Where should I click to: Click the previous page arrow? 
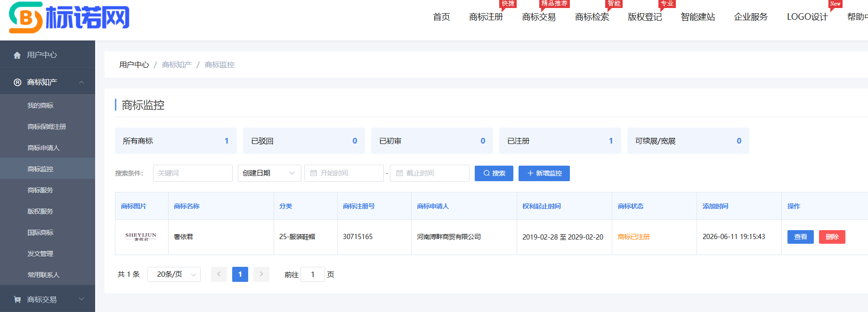pyautogui.click(x=219, y=274)
